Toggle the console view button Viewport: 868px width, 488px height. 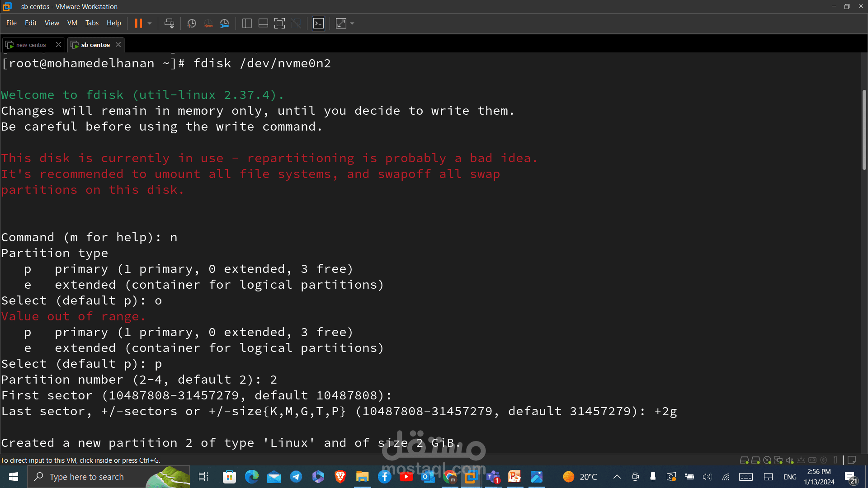point(319,23)
